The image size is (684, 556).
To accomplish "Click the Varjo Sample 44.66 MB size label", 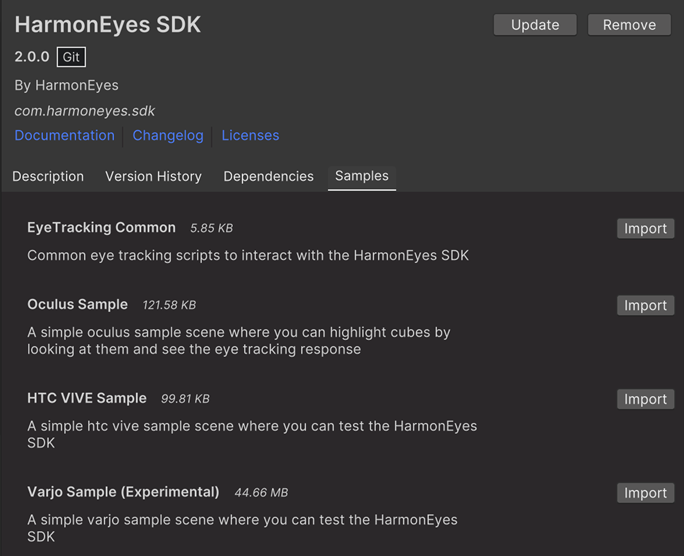I will pyautogui.click(x=261, y=493).
